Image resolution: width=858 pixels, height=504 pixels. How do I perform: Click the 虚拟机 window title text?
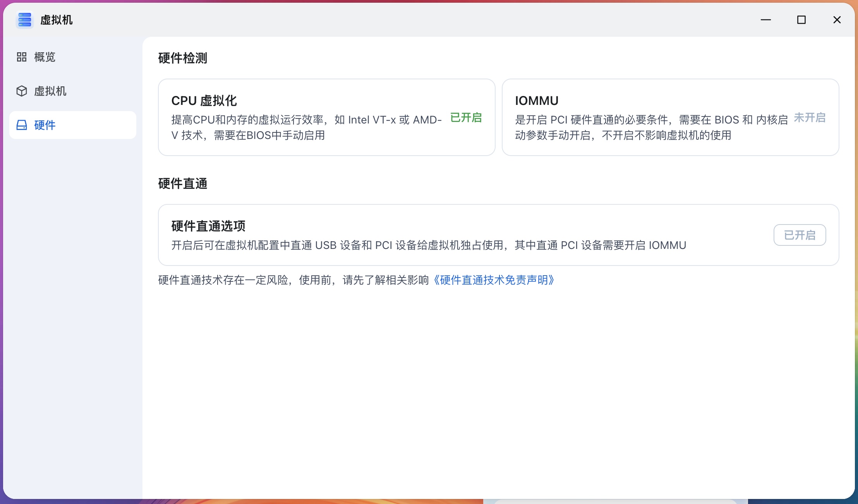[57, 20]
